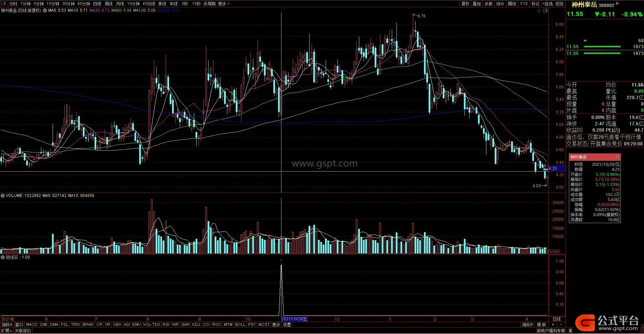Image resolution: width=644 pixels, height=334 pixels.
Task: Select the 月线 monthly period
Action: 120,4
